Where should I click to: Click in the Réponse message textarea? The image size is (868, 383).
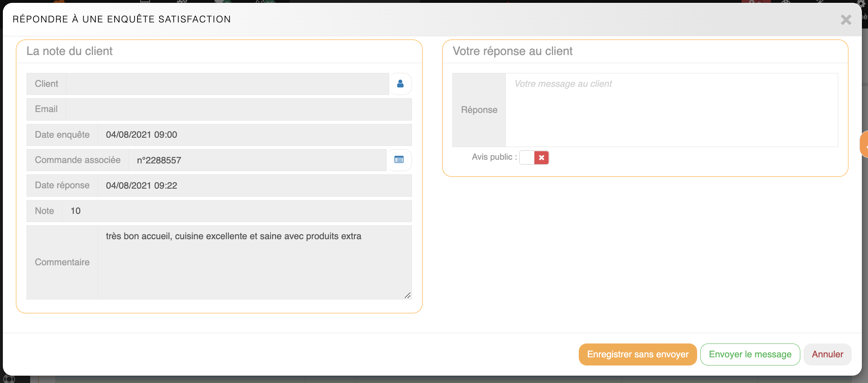pos(671,110)
